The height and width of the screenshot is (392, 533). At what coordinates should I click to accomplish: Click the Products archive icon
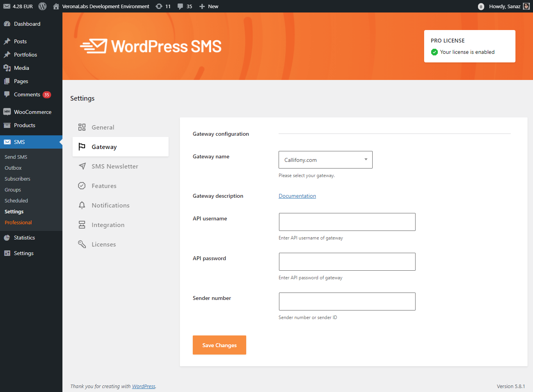pos(7,125)
